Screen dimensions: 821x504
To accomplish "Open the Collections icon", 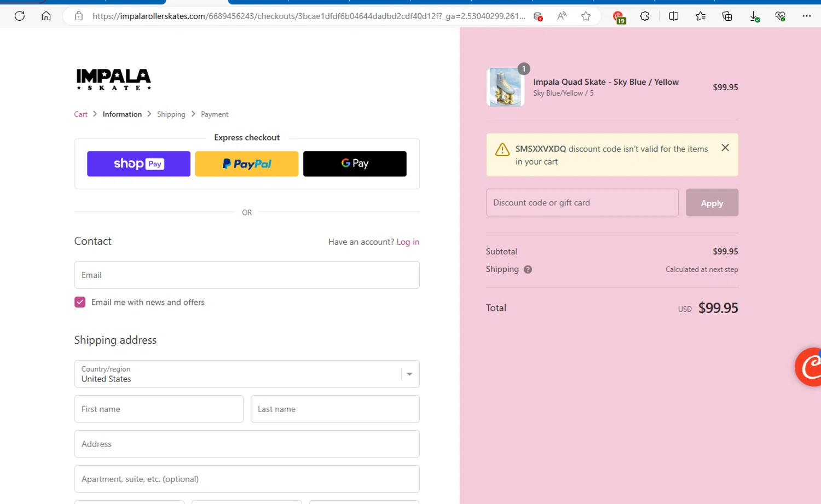I will pyautogui.click(x=727, y=16).
